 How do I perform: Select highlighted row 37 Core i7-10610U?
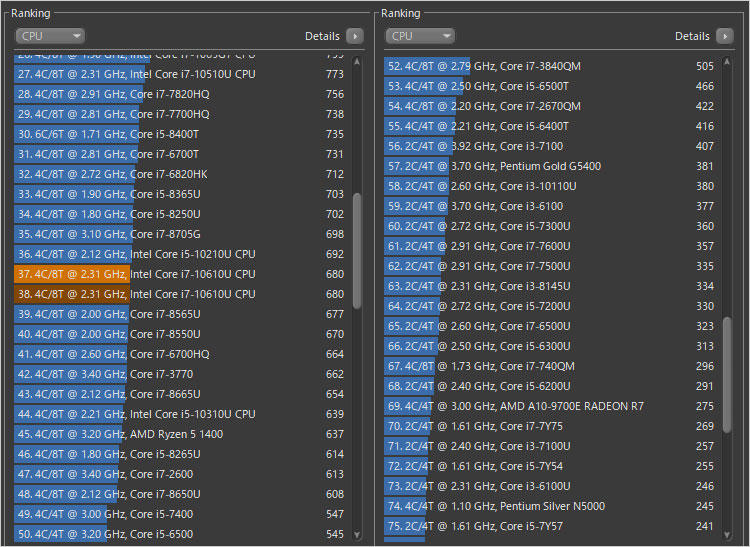tap(182, 274)
